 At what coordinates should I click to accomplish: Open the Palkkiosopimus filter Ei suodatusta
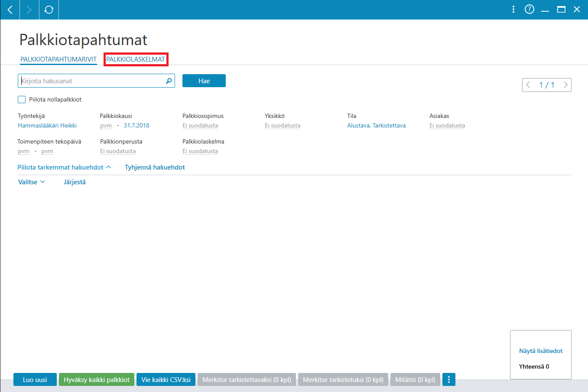click(x=200, y=125)
